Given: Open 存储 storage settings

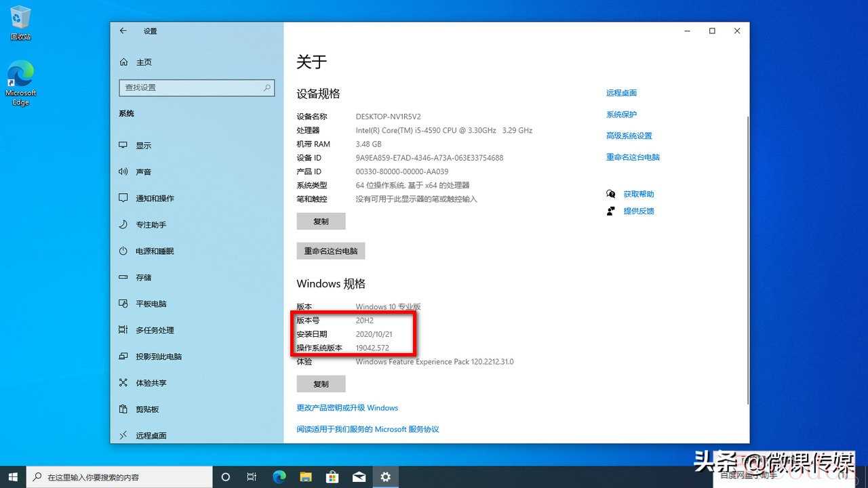Looking at the screenshot, I should [143, 278].
